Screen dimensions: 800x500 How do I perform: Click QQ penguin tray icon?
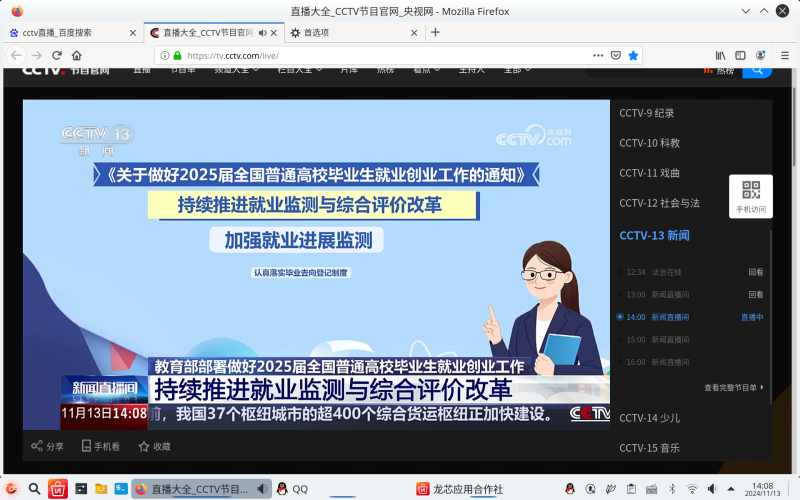point(570,489)
